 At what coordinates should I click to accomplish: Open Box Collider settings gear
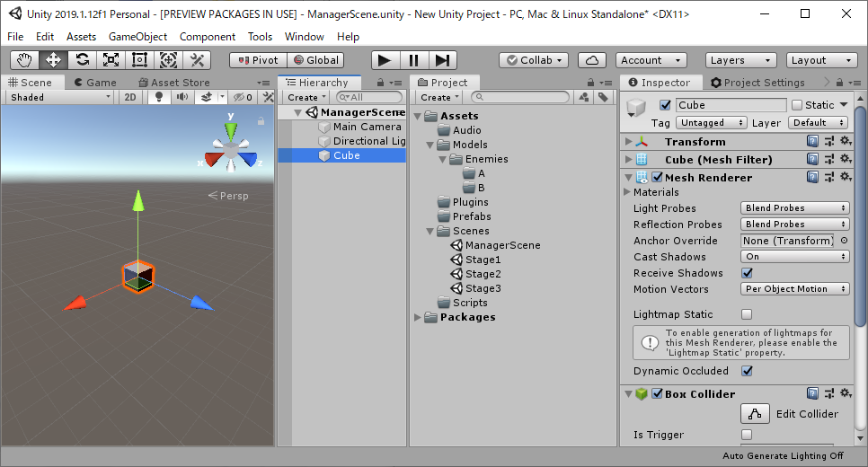pos(846,393)
